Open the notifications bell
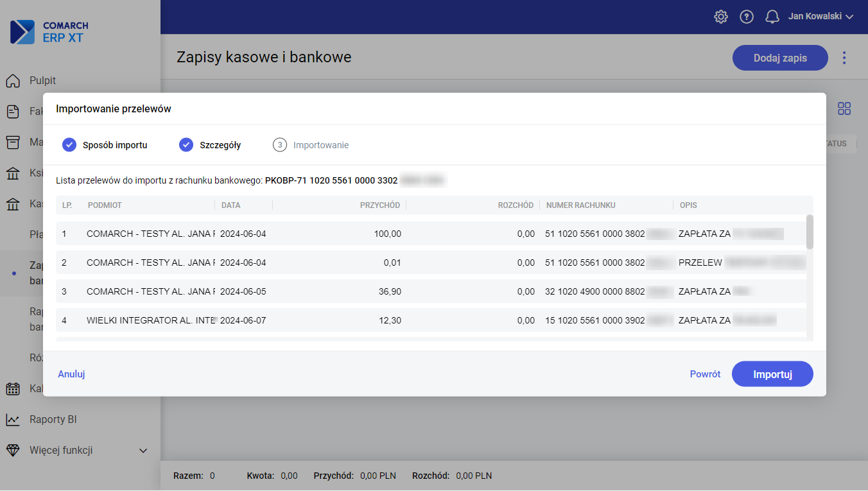This screenshot has width=868, height=491. pos(772,17)
